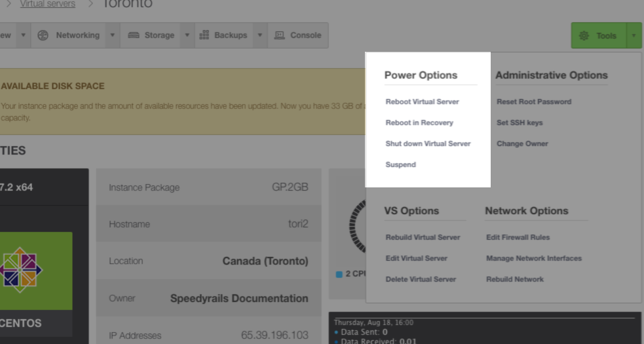The image size is (644, 344).
Task: Click the Networking toolbar button
Action: [68, 35]
